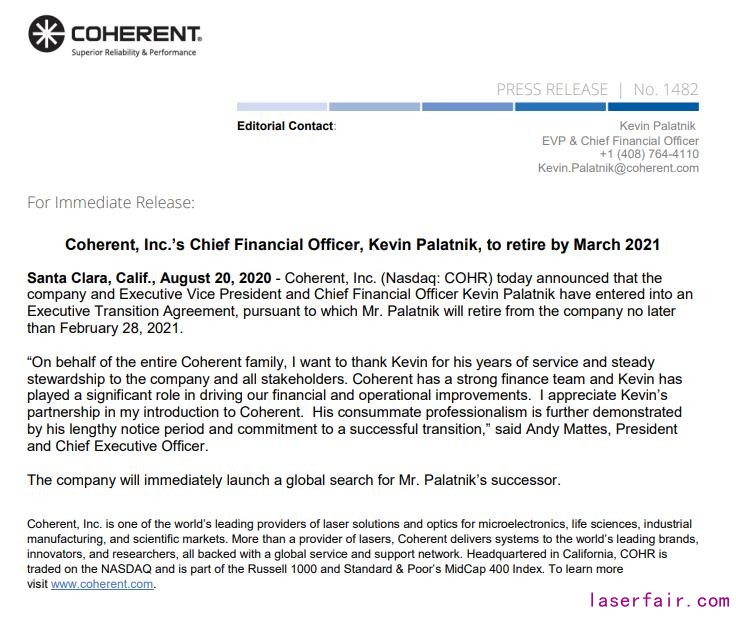Viewport: 736px width, 632px height.
Task: Open the Kevin.Palatnik@coherent.com email address
Action: tap(618, 168)
